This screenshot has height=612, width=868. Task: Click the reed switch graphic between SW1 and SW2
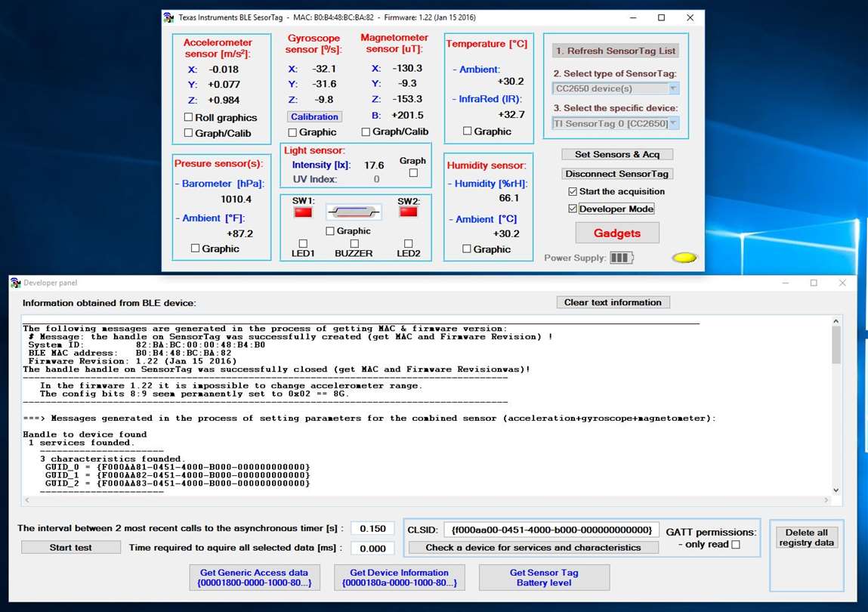(354, 212)
